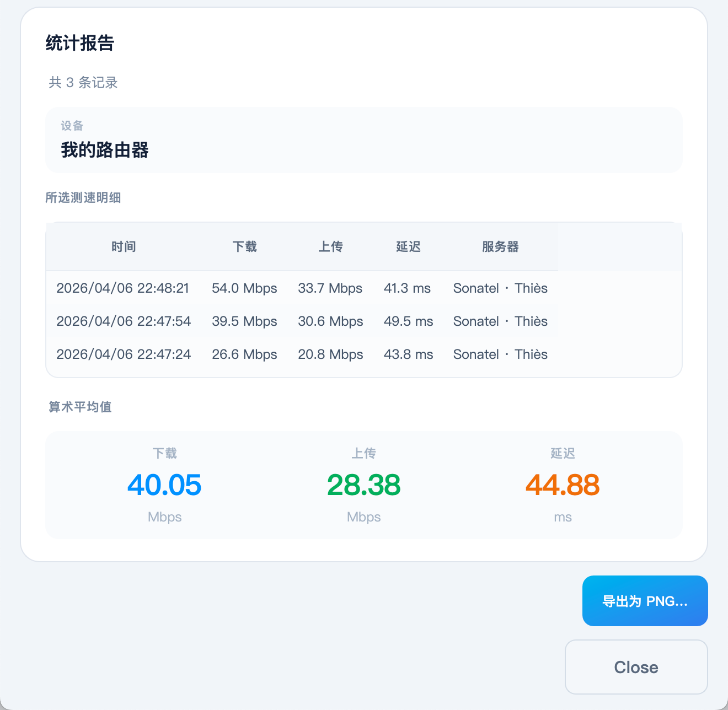Image resolution: width=728 pixels, height=710 pixels.
Task: Select the 54.0 Mbps download reading
Action: tap(244, 288)
